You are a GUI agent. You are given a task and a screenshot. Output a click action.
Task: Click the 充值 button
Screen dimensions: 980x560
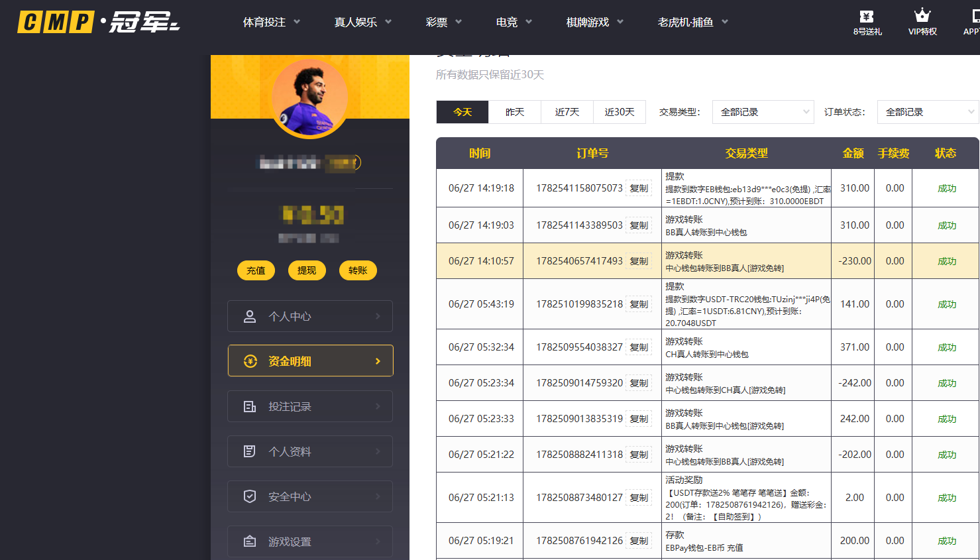pyautogui.click(x=256, y=270)
